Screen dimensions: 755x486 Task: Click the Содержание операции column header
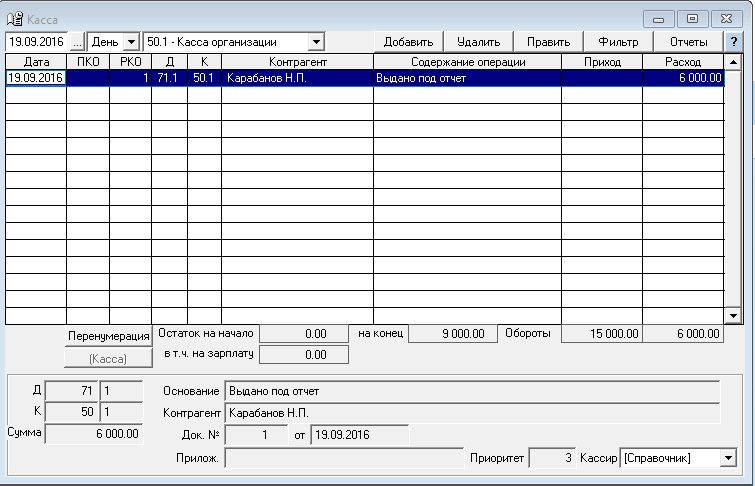tap(468, 62)
